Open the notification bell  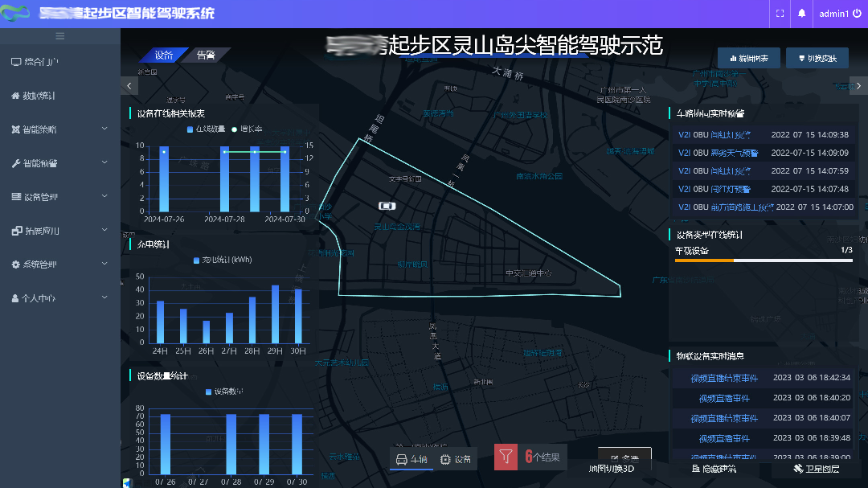(801, 14)
